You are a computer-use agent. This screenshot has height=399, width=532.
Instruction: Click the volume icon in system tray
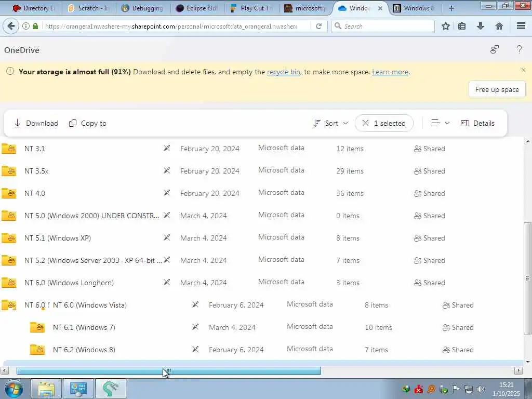click(481, 389)
